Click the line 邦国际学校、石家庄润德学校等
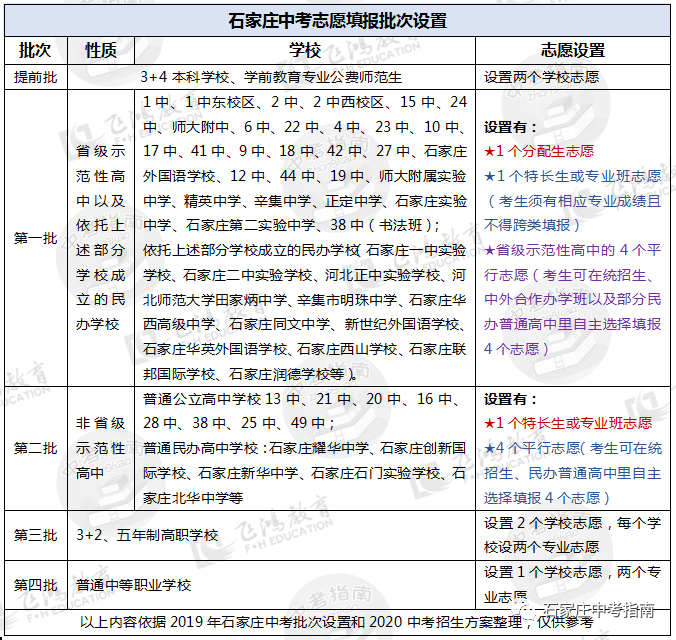Image resolution: width=676 pixels, height=640 pixels. tap(250, 374)
